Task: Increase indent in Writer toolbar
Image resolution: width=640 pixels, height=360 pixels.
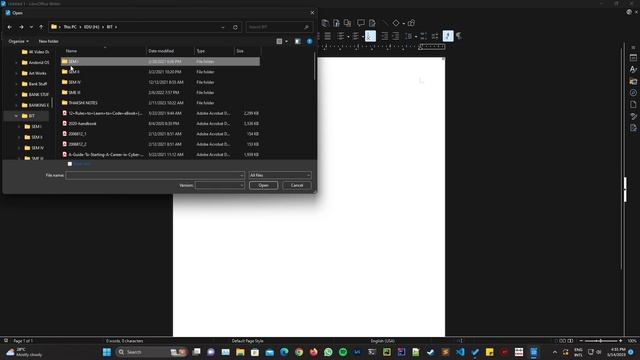Action: 384,36
